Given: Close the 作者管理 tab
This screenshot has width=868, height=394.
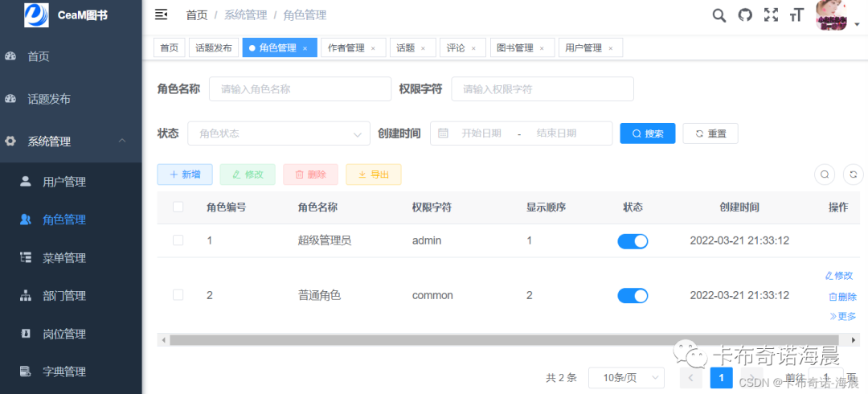Looking at the screenshot, I should point(373,49).
